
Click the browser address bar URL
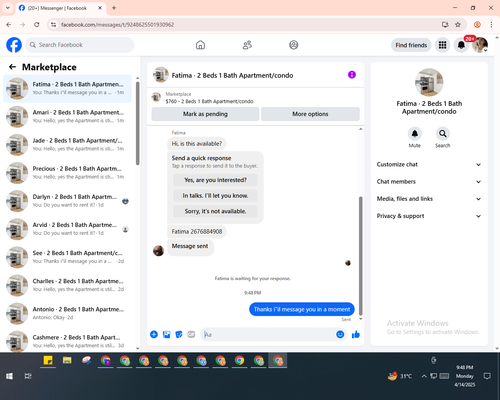pyautogui.click(x=117, y=25)
